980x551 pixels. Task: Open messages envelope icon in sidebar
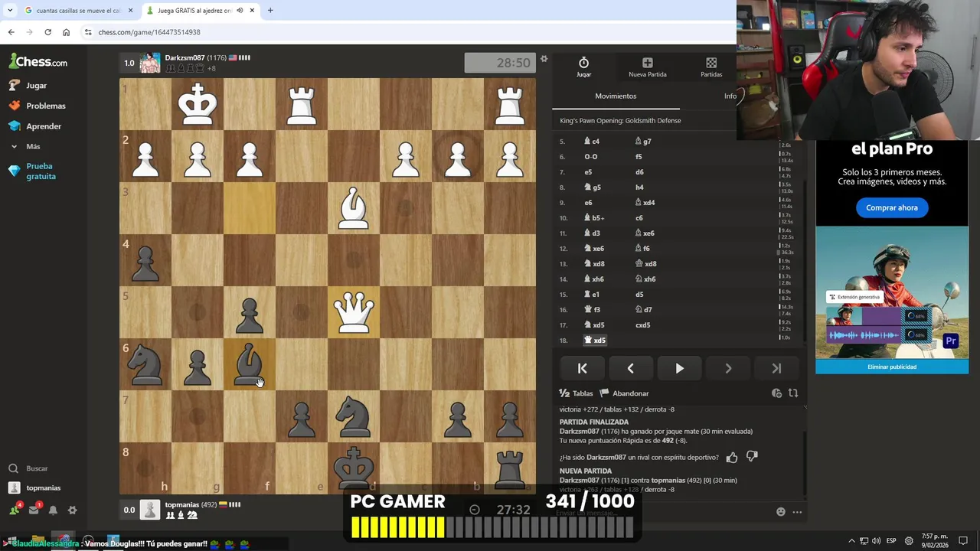[34, 510]
